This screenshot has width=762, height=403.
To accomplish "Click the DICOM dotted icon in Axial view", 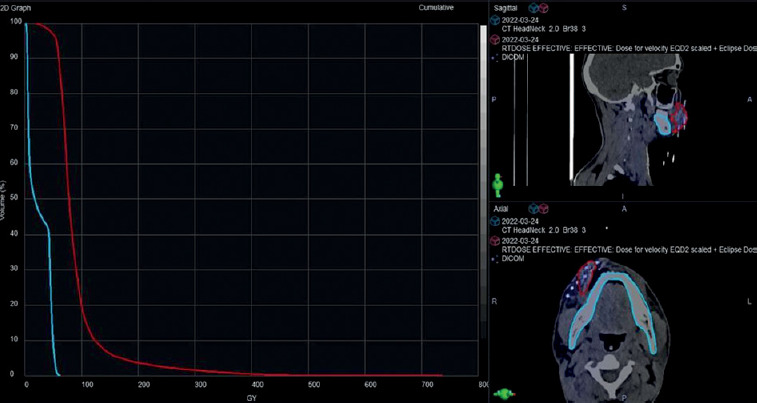I will click(495, 258).
